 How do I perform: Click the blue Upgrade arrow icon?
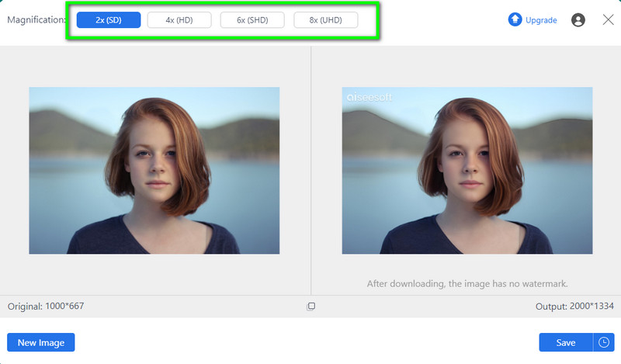click(515, 20)
